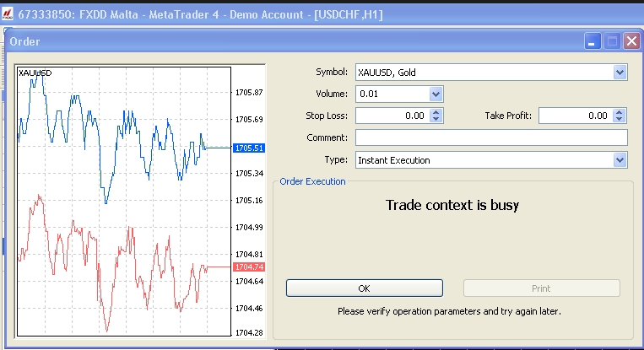Minimize the Order dialog window
Image resolution: width=644 pixels, height=350 pixels.
(594, 41)
